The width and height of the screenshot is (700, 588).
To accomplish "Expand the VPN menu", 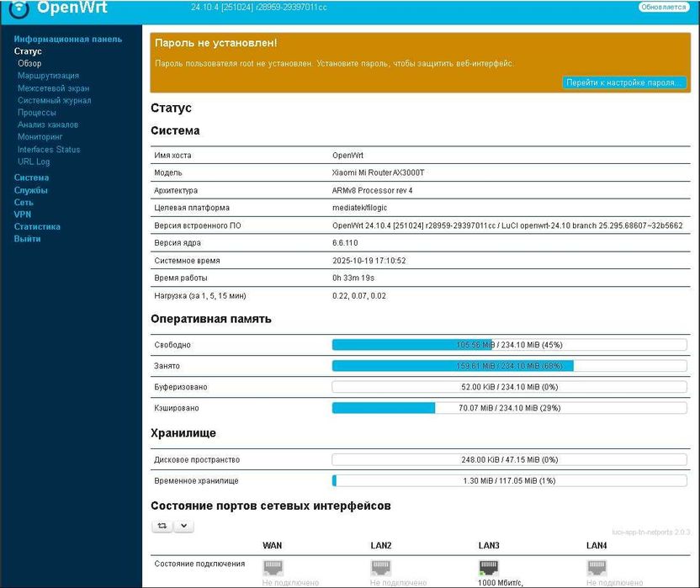I will pos(23,215).
